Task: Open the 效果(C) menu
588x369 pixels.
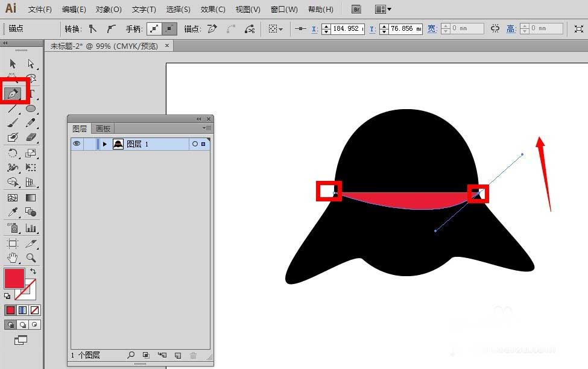Action: click(x=213, y=10)
